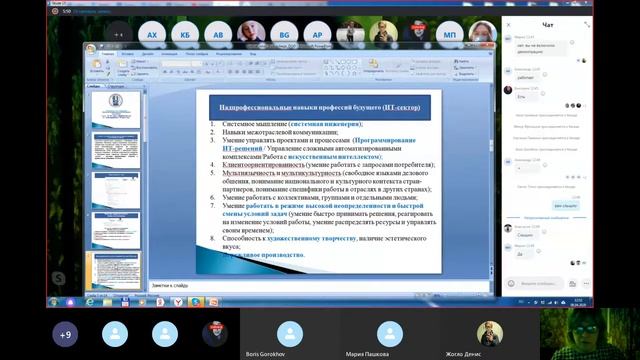
Task: Select the AB participant avatar
Action: point(218,35)
